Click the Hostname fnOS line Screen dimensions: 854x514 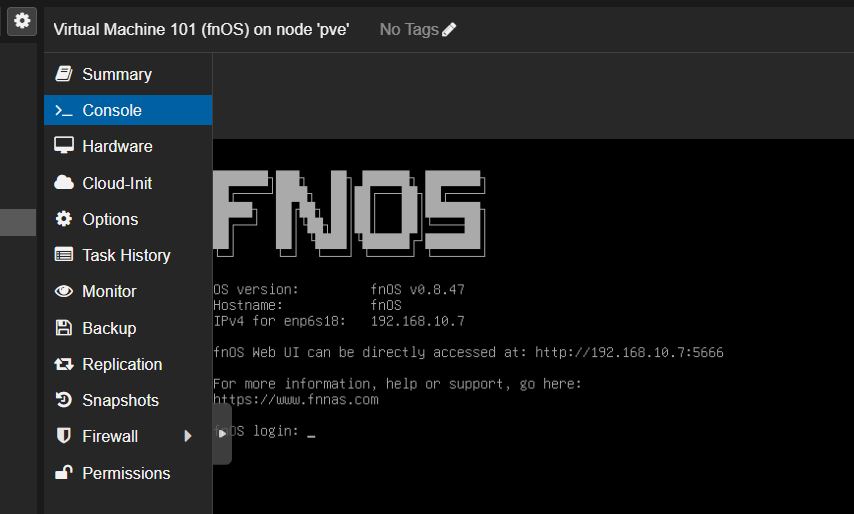[307, 305]
